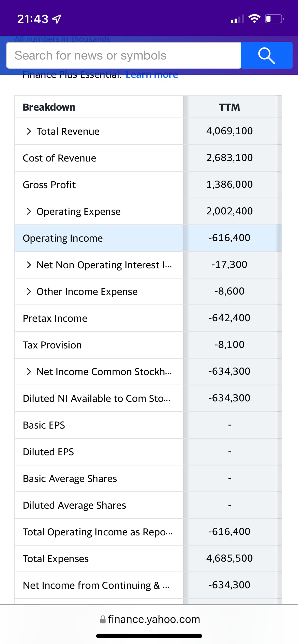Expand Net Non Operating Interest row chevron

[29, 265]
